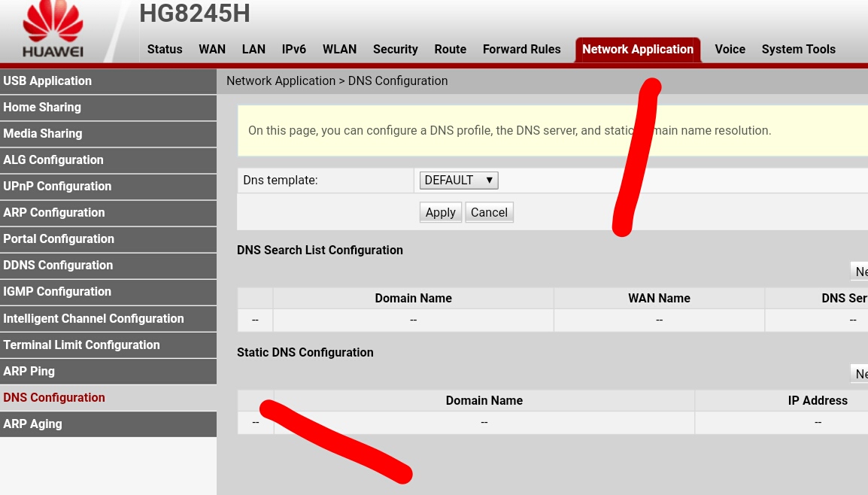Click New button for DNS Search List

[860, 272]
